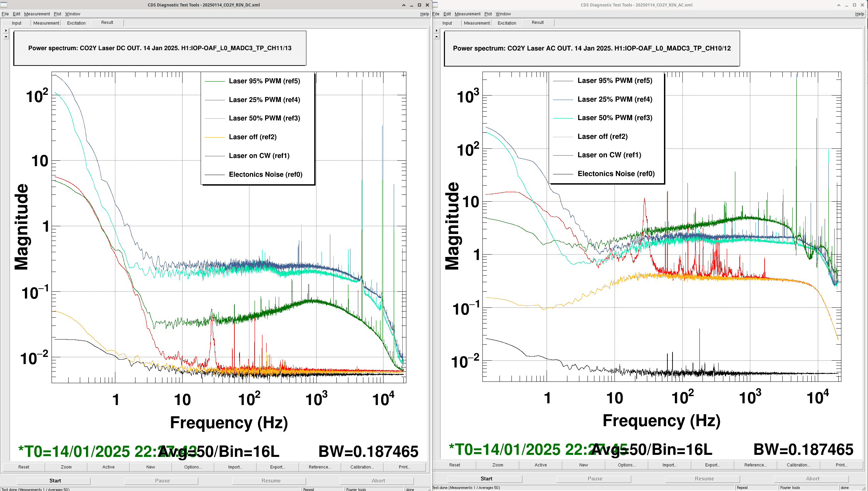Click Reset under the AC plot

tap(455, 465)
